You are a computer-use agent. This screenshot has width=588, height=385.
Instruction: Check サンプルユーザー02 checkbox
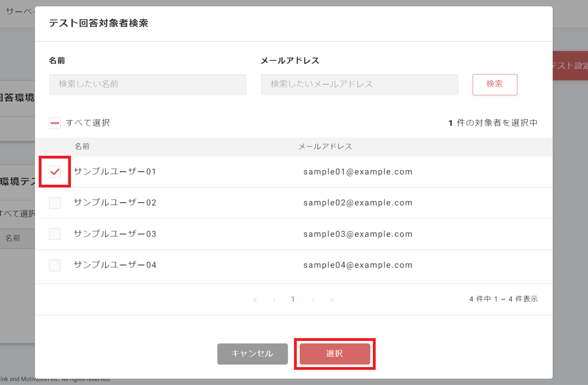tap(55, 203)
